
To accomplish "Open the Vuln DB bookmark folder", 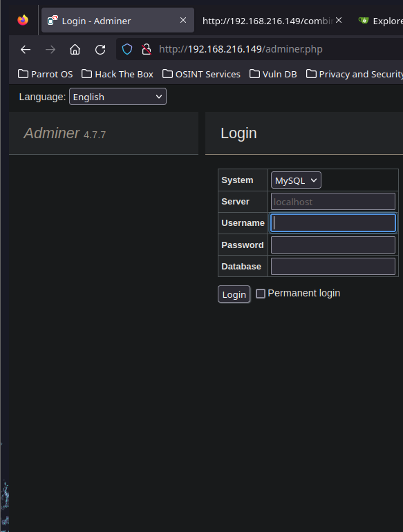I will pyautogui.click(x=273, y=74).
